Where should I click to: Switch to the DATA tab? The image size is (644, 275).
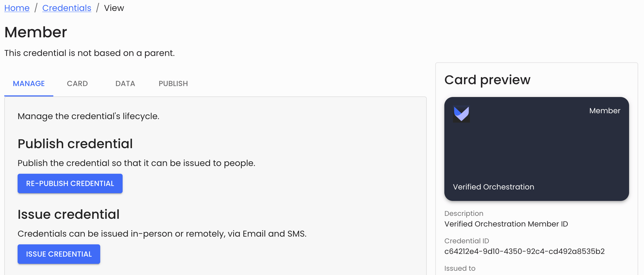(125, 83)
